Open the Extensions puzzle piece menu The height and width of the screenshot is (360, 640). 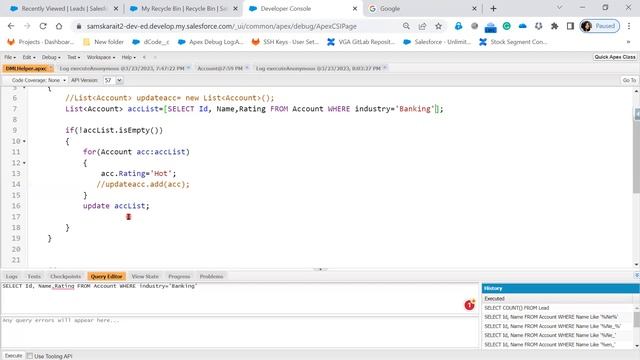pos(554,26)
